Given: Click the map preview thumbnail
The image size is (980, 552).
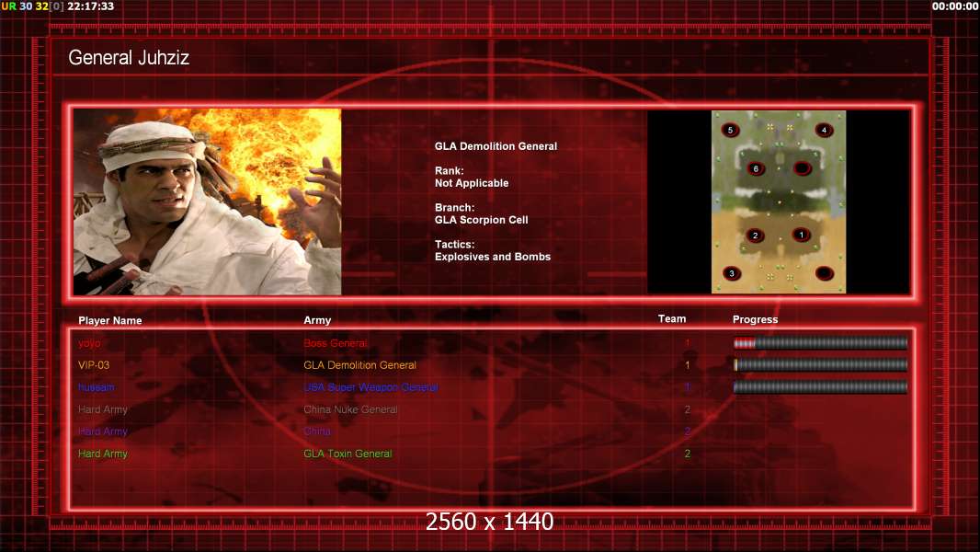Looking at the screenshot, I should click(779, 201).
